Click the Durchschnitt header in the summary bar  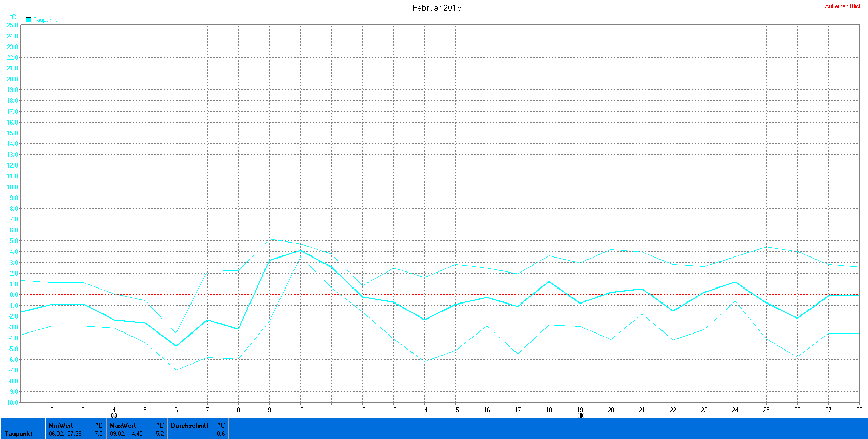[189, 426]
